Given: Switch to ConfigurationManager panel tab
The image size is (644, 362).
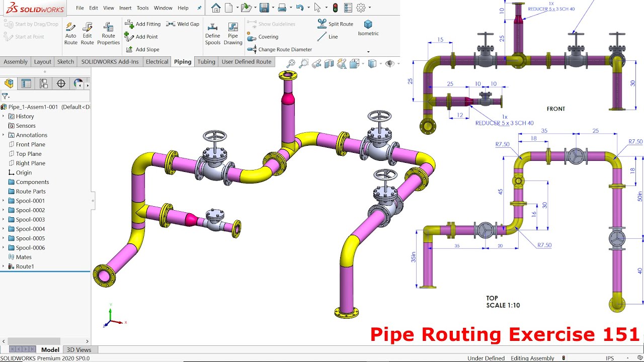Looking at the screenshot, I should (x=44, y=83).
